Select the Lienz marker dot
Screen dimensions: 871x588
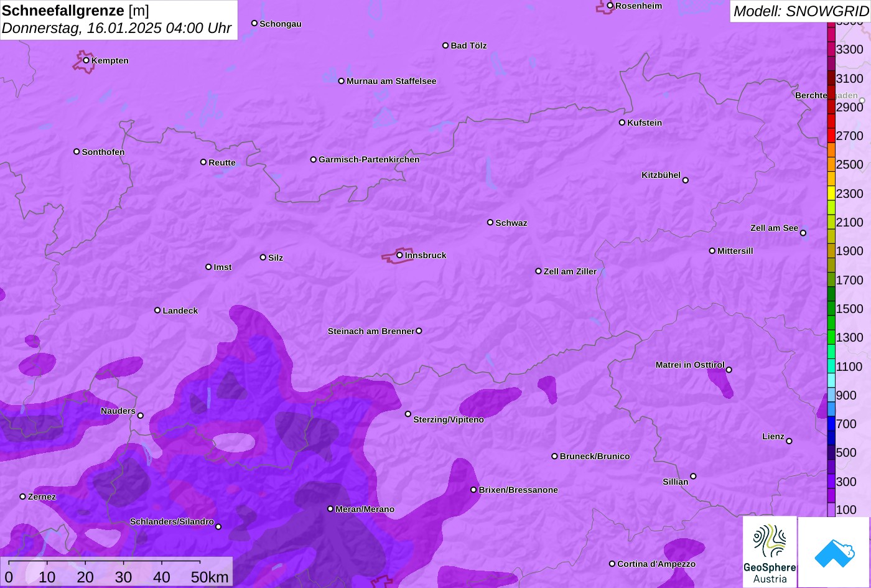pos(789,441)
